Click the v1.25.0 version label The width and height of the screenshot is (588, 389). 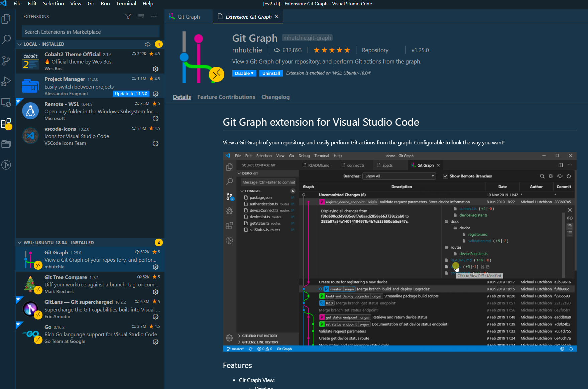pos(420,50)
